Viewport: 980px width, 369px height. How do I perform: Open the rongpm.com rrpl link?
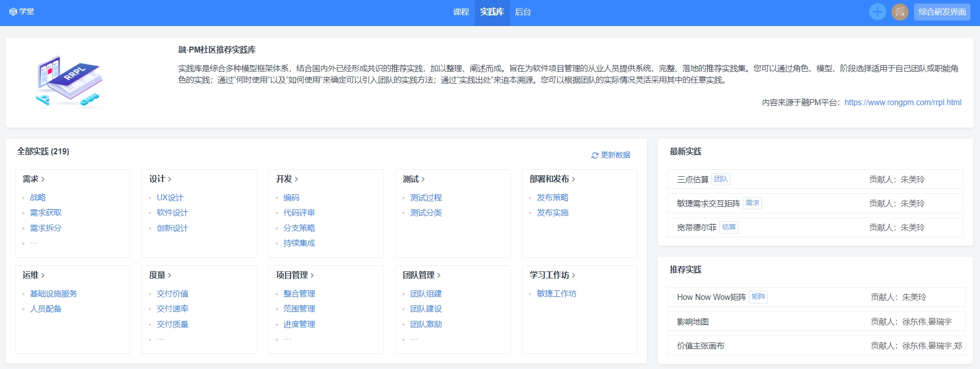902,103
